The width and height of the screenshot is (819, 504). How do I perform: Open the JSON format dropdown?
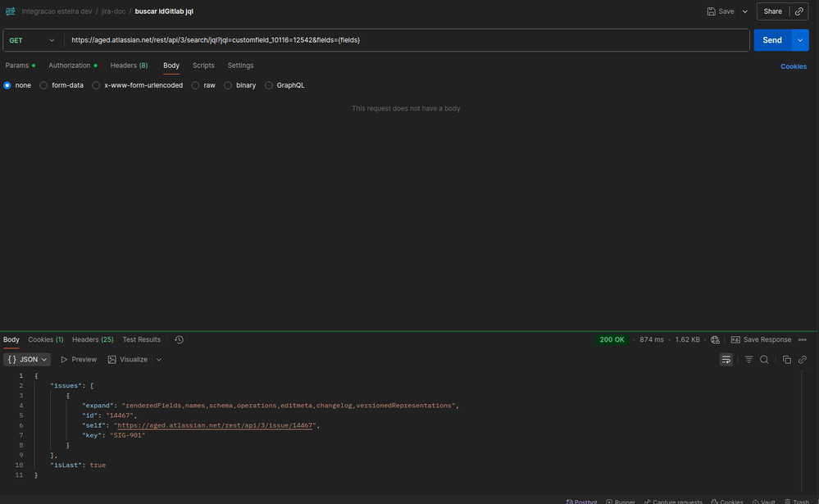tap(27, 359)
